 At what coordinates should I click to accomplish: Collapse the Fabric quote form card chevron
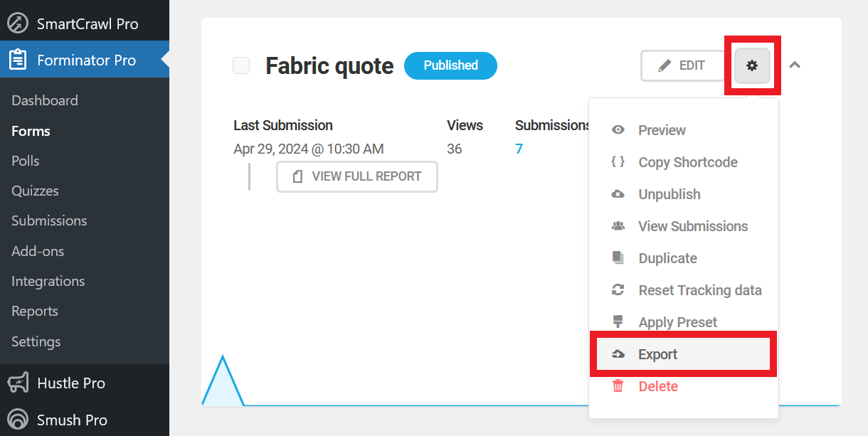(x=795, y=65)
